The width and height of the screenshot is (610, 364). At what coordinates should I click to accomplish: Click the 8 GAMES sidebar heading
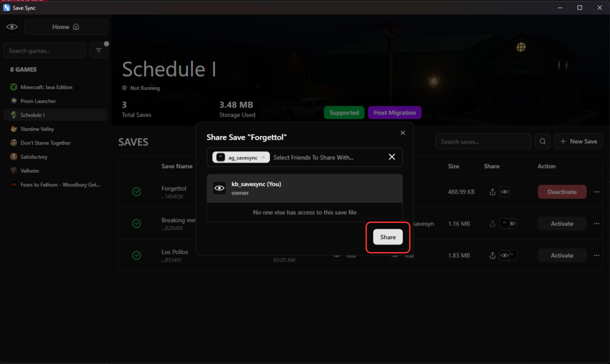(x=24, y=70)
